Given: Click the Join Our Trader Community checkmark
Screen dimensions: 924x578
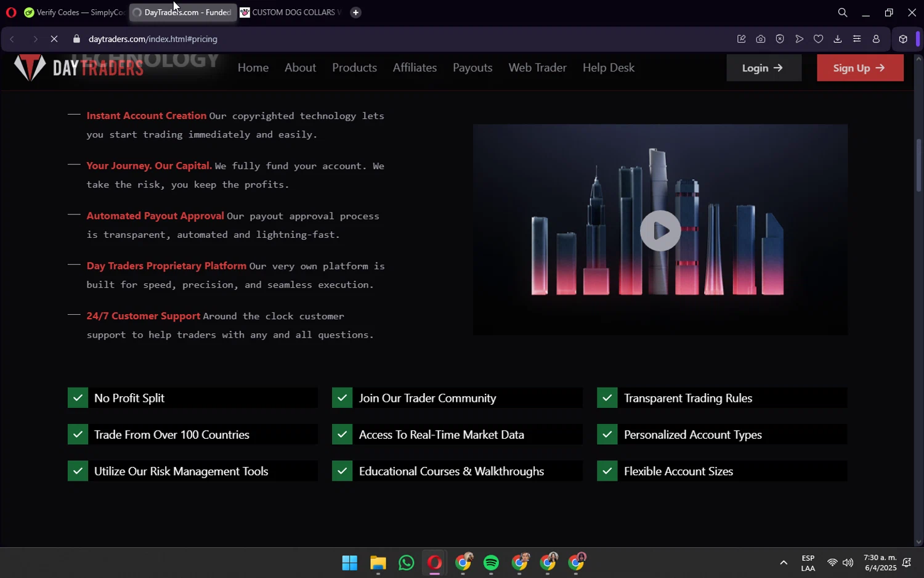Looking at the screenshot, I should [x=342, y=398].
